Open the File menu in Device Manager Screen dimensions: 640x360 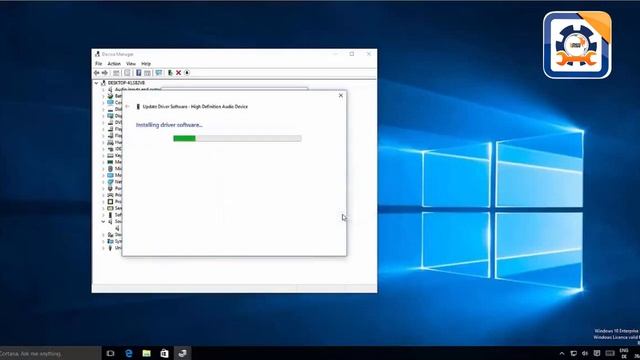click(x=98, y=64)
